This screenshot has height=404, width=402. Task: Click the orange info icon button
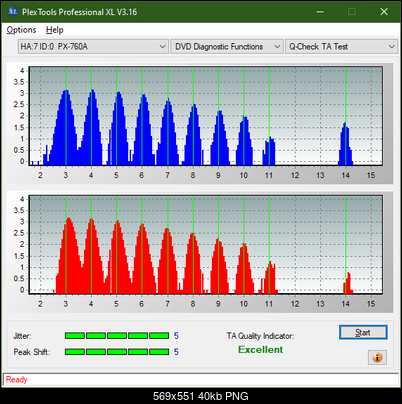click(377, 358)
